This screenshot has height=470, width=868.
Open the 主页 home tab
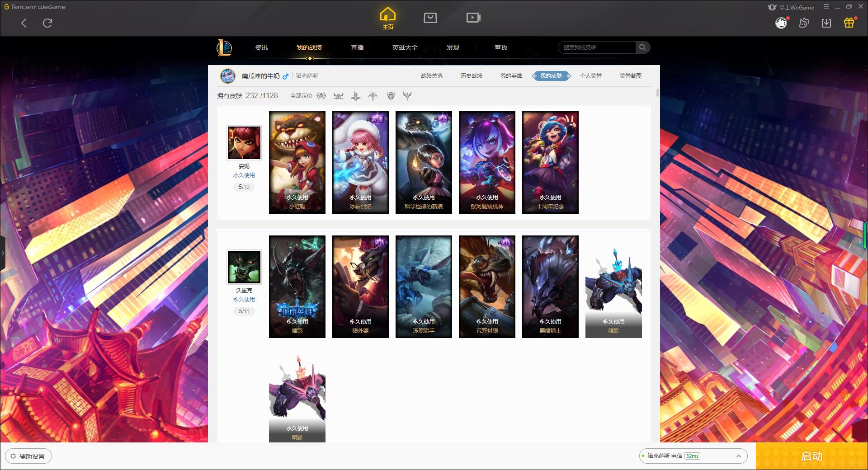coord(388,19)
